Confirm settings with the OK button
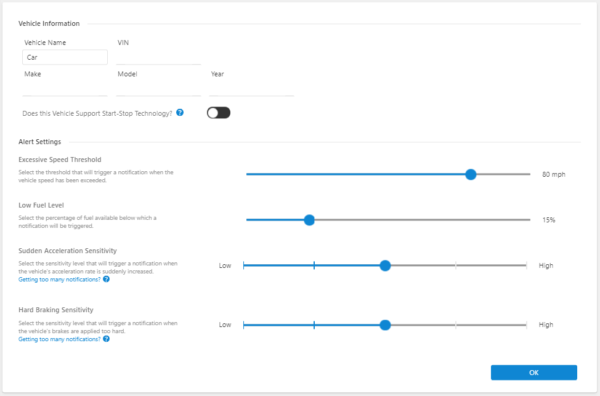The image size is (600, 396). pyautogui.click(x=534, y=373)
